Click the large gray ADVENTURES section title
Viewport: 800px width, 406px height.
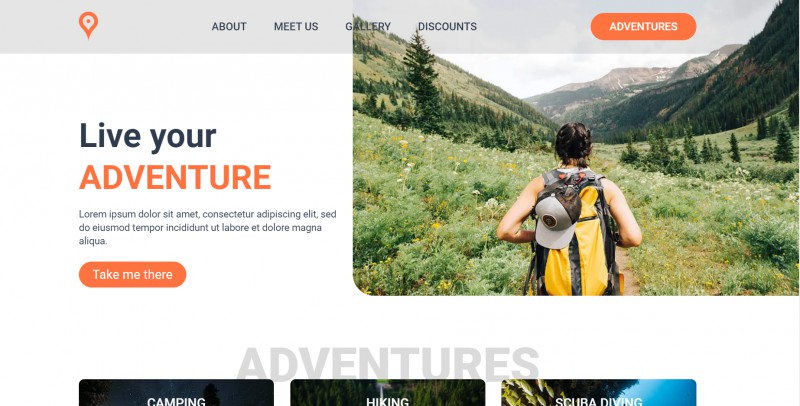click(388, 363)
